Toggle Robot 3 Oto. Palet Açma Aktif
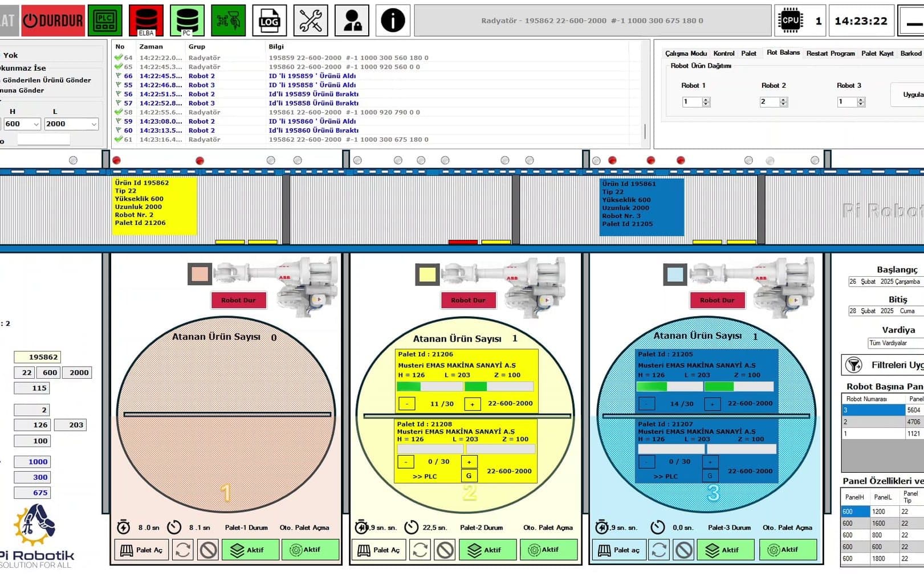Screen dimensions: 924x577 (x=788, y=550)
